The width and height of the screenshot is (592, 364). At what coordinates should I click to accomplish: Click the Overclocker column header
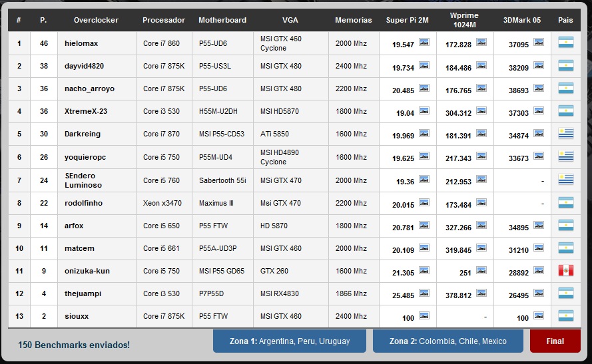(96, 20)
